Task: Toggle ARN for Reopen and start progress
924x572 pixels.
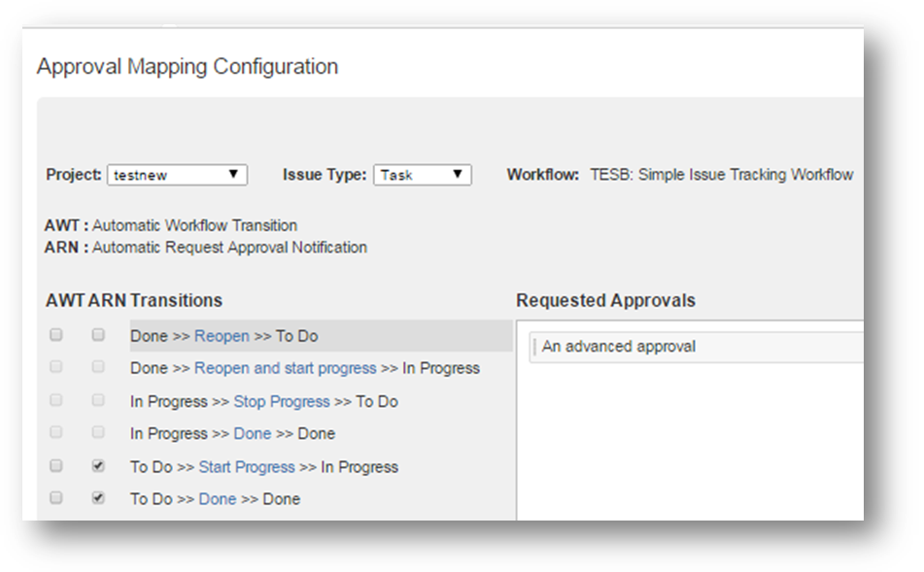Action: pyautogui.click(x=98, y=367)
